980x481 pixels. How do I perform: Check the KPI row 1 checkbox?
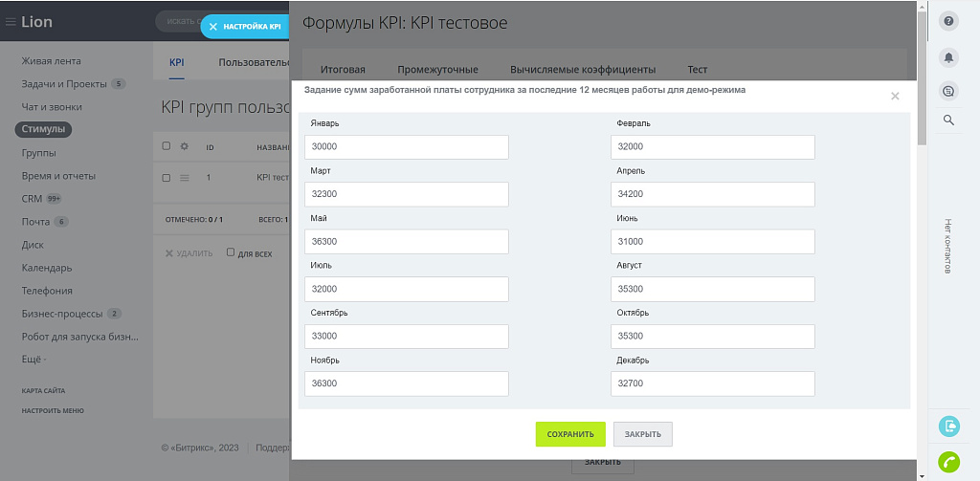coord(167,178)
